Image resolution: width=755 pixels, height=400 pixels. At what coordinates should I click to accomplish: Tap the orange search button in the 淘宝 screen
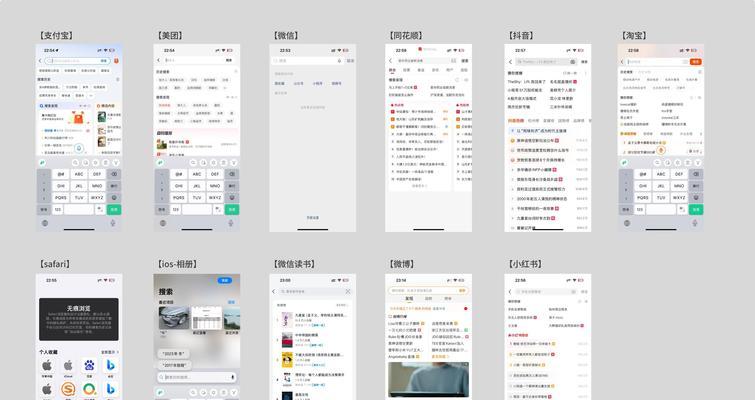696,62
